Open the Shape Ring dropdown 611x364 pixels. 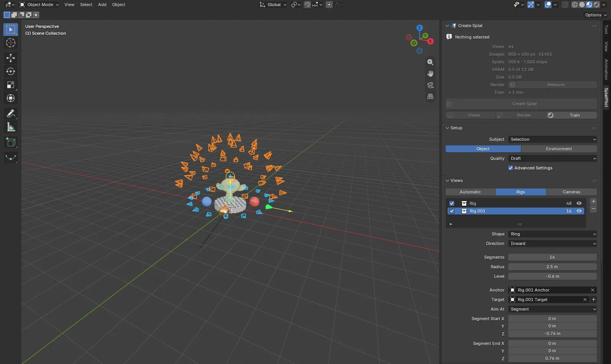(553, 234)
